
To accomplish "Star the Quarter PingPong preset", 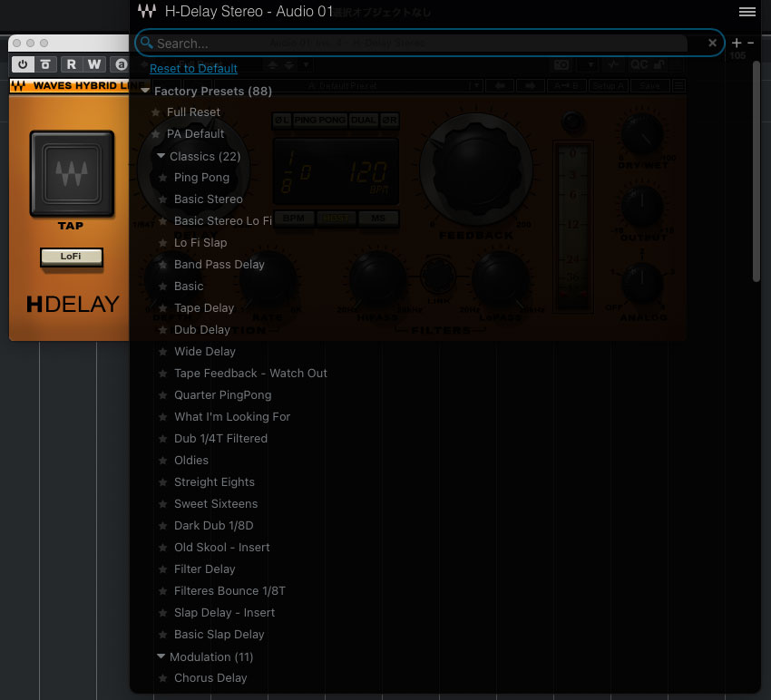I will click(x=162, y=395).
